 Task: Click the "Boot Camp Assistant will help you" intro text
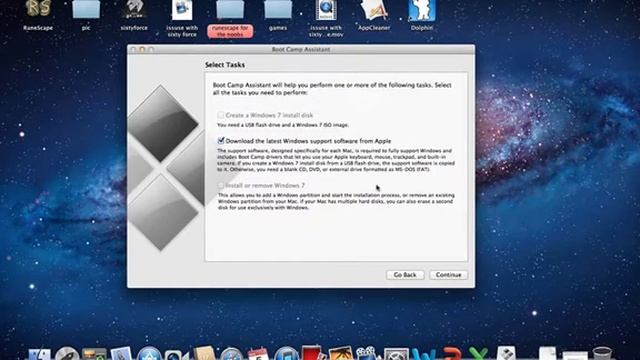[x=332, y=89]
